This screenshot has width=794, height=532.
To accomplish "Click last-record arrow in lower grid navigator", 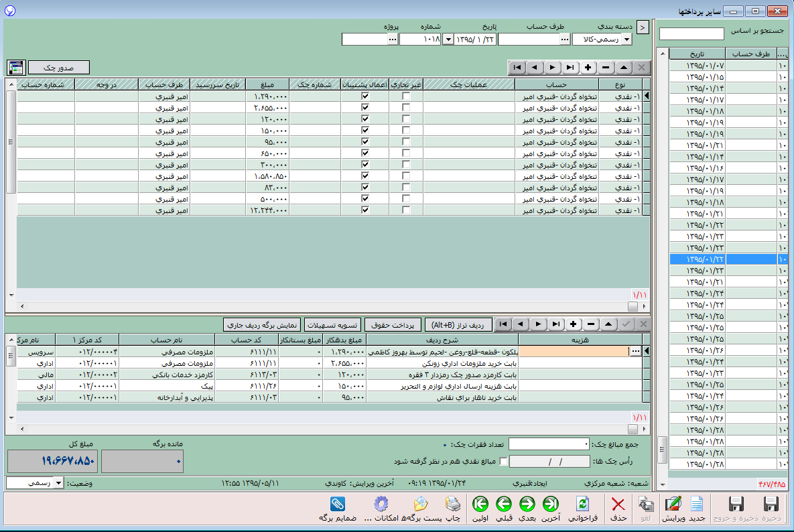I will 556,324.
